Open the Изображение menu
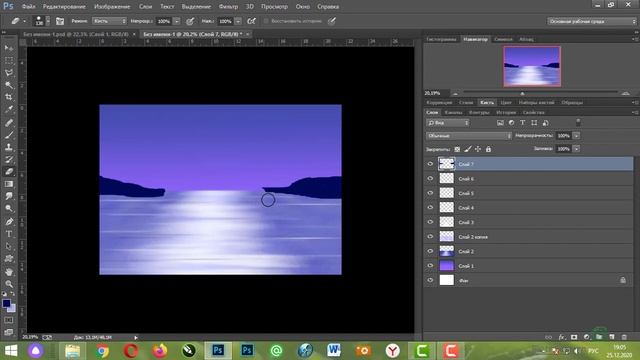 click(x=112, y=7)
